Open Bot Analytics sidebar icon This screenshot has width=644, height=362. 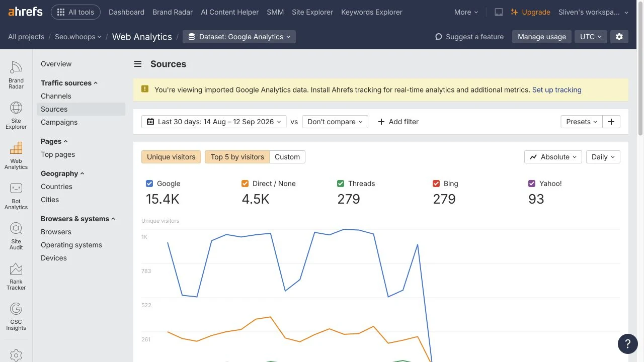(x=16, y=196)
